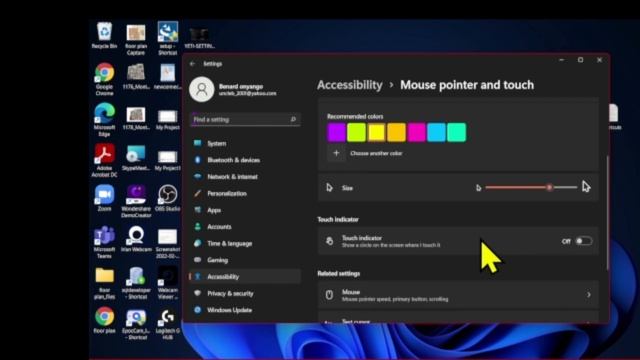
Task: Click the pointer Size slider handle
Action: coord(549,187)
